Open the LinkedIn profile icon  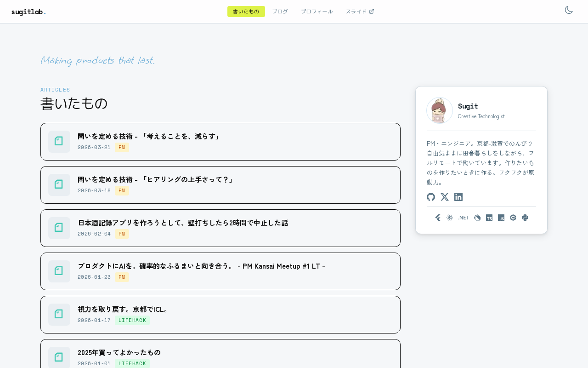click(x=458, y=197)
